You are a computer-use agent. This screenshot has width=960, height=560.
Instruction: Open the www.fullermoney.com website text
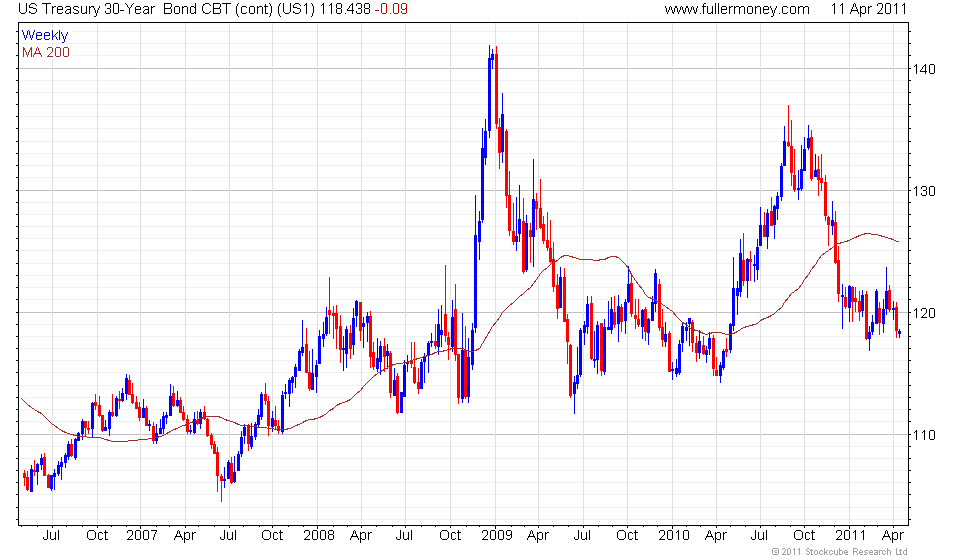[737, 9]
